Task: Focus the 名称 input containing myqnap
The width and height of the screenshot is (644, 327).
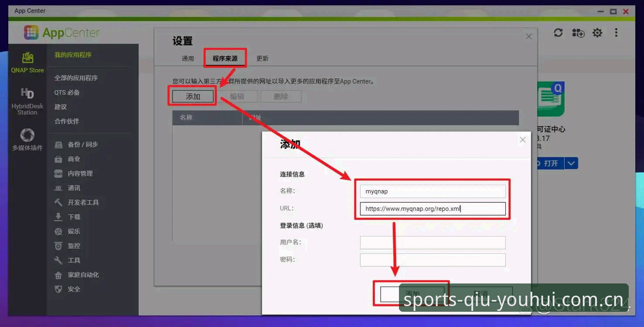Action: tap(433, 191)
